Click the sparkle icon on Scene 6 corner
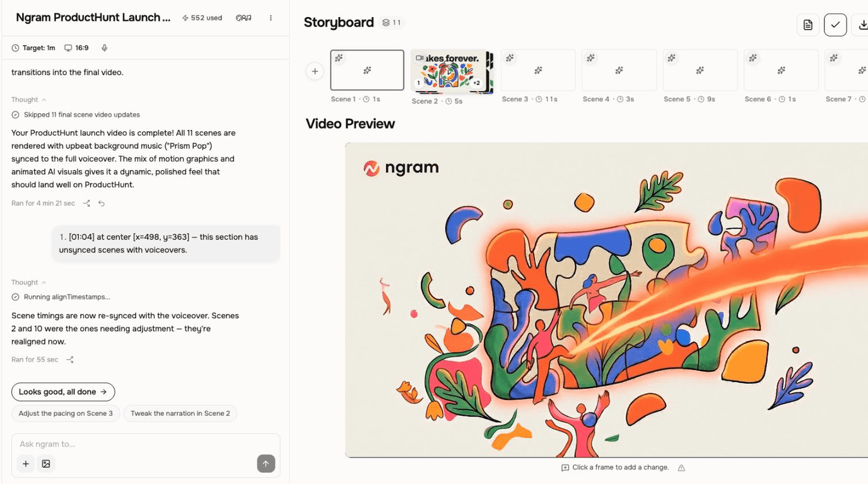868x484 pixels. pyautogui.click(x=753, y=58)
